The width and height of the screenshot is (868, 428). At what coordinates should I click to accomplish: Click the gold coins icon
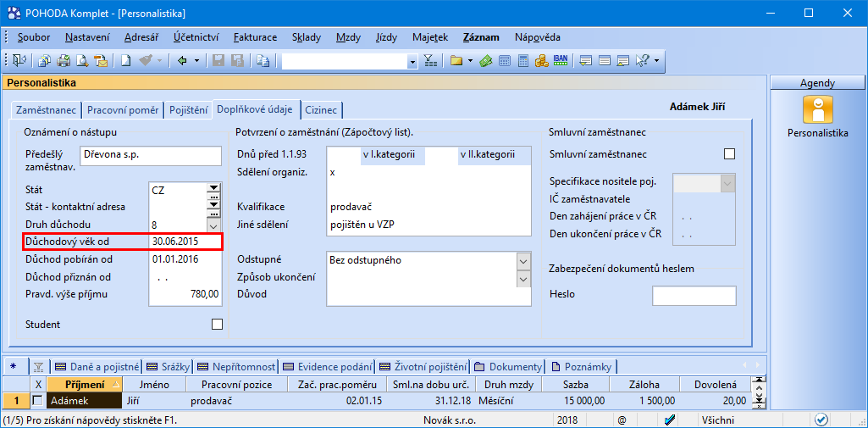[541, 60]
